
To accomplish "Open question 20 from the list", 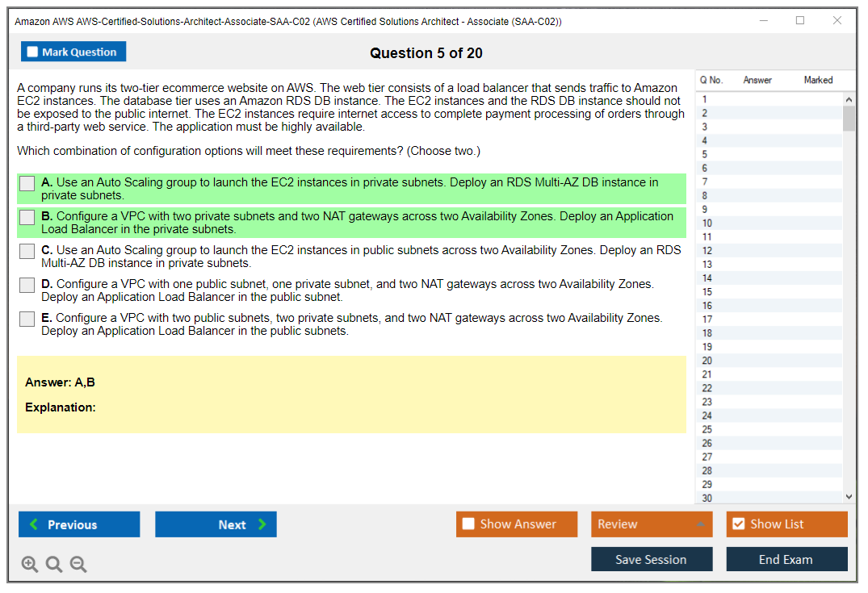I will coord(707,361).
